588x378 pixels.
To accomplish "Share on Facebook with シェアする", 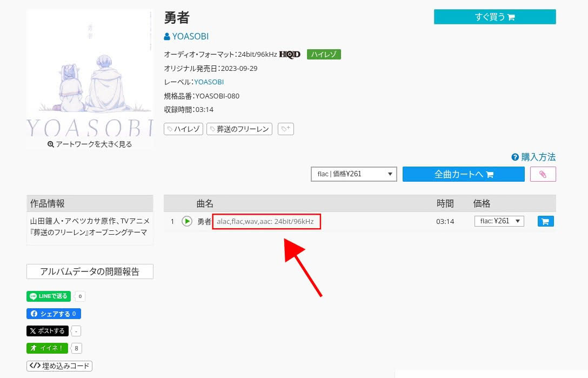I will pos(54,314).
